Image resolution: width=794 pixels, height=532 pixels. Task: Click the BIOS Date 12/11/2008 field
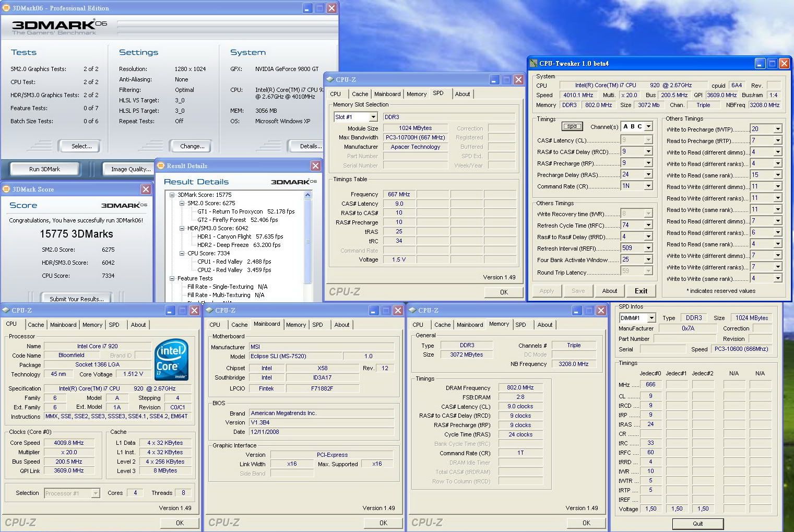click(322, 432)
